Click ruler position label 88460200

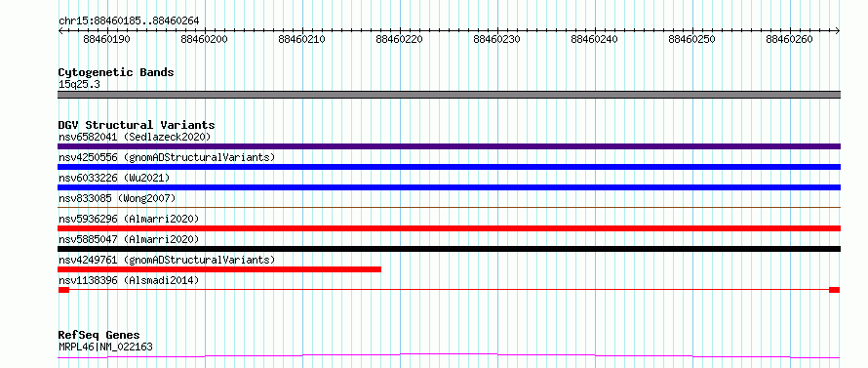point(205,39)
